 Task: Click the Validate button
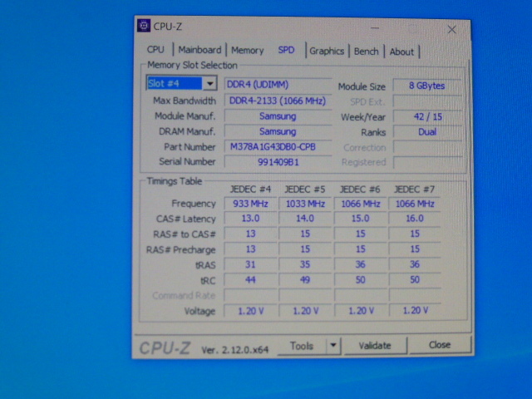(375, 346)
